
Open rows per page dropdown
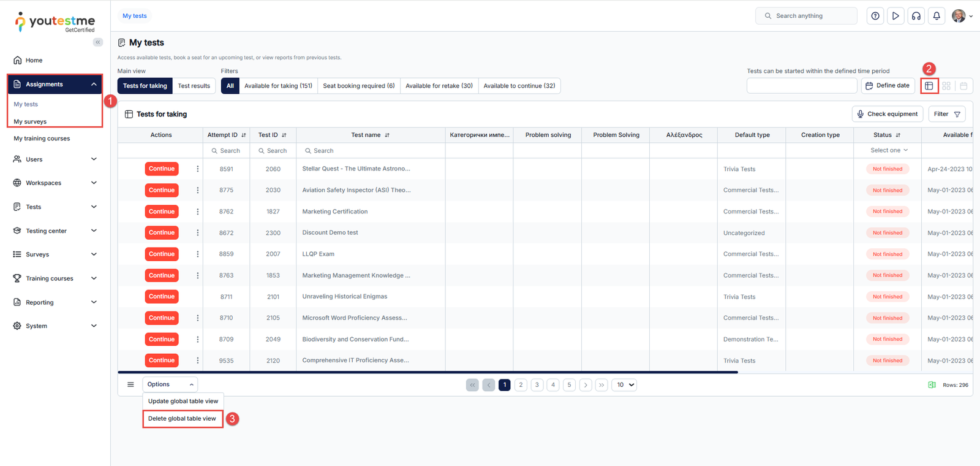[x=624, y=385]
